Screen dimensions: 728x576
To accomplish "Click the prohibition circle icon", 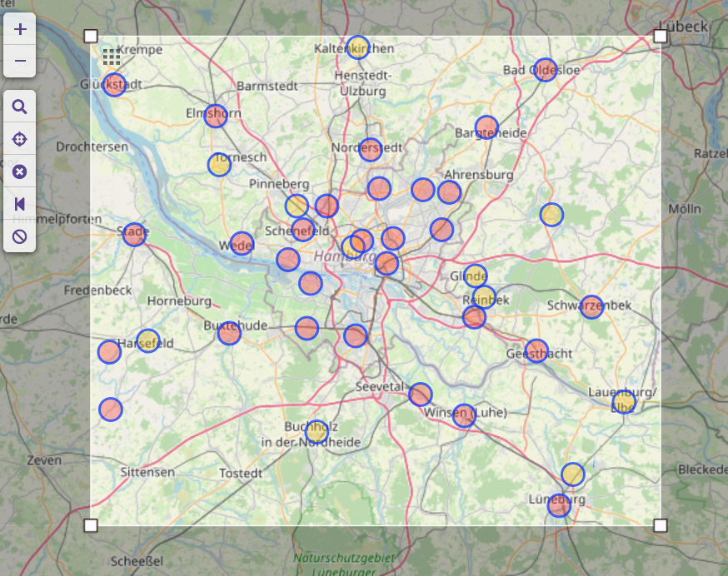I will [20, 236].
